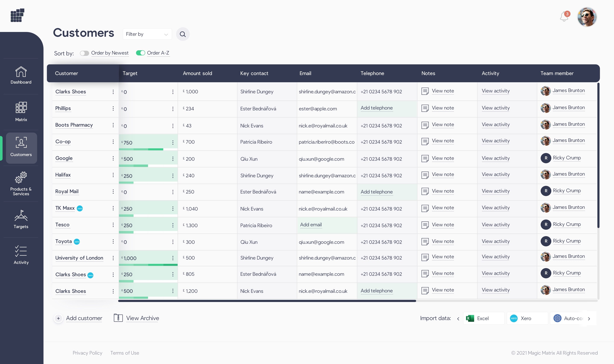614x364 pixels.
Task: Click the View Archive box icon
Action: click(x=118, y=318)
